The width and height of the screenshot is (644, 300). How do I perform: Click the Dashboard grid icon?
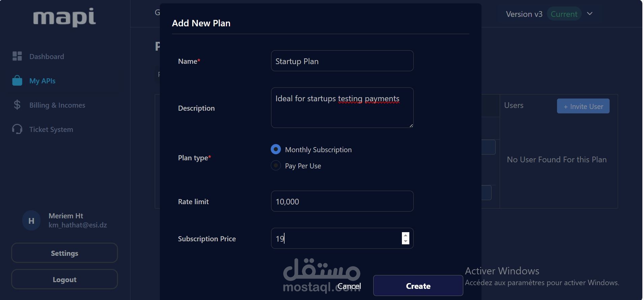point(17,56)
